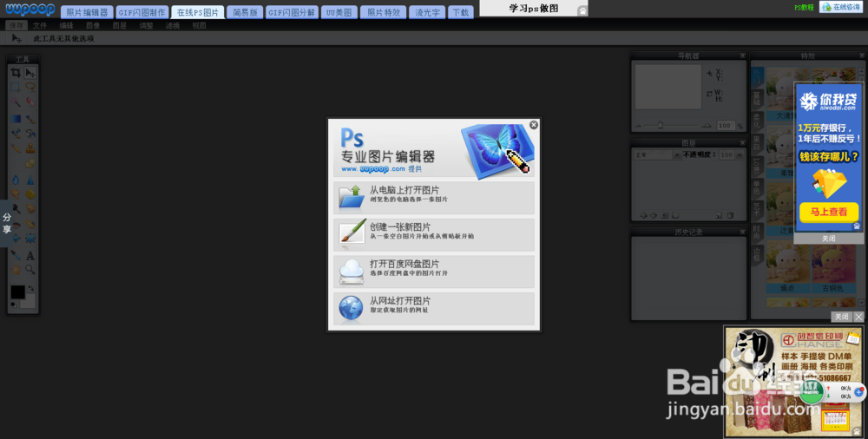The image size is (868, 439).
Task: Select the 黑白 effects category tab
Action: 757,141
